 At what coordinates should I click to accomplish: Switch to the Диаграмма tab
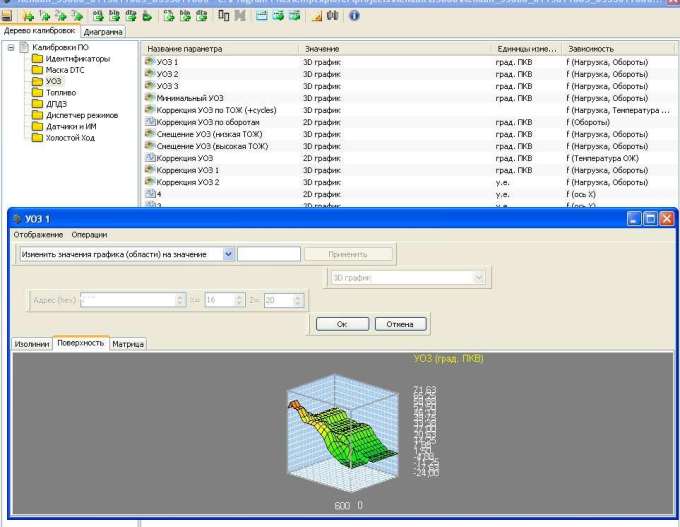(103, 32)
